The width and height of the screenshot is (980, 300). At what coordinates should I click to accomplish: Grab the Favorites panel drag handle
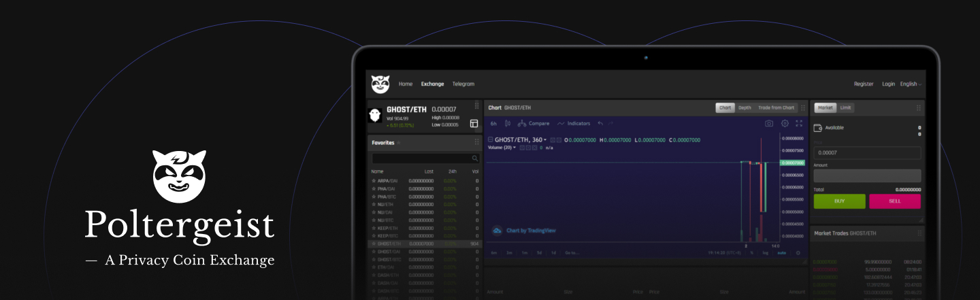(476, 143)
